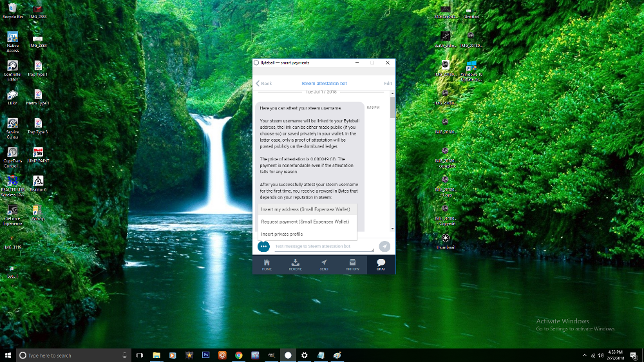Select the IMG_3119 desktop file
This screenshot has height=362, width=644.
tap(12, 242)
